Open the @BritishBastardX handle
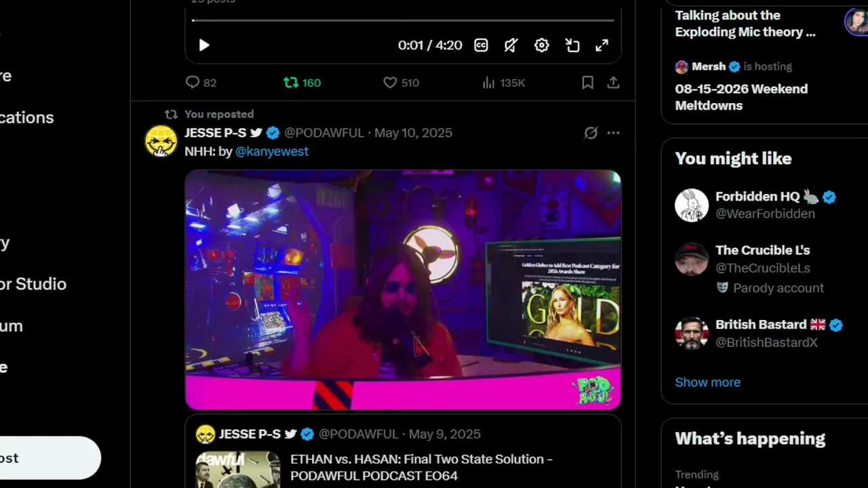Screen dimensions: 868x488 click(x=766, y=342)
